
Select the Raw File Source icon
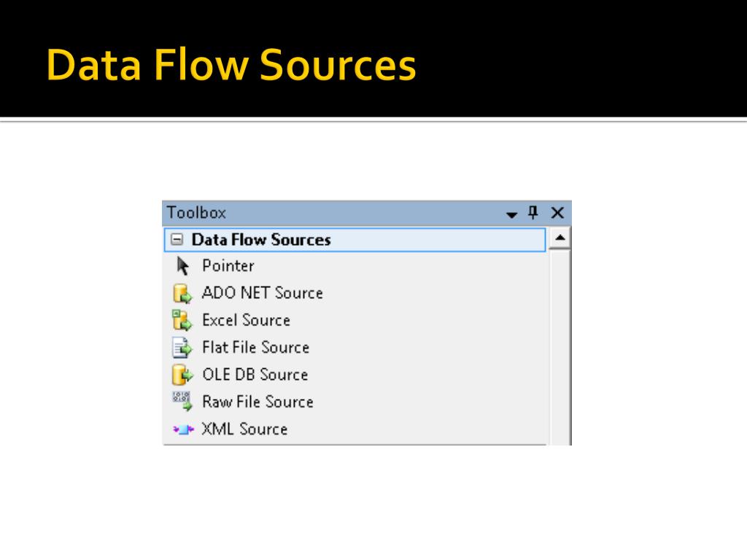[182, 402]
